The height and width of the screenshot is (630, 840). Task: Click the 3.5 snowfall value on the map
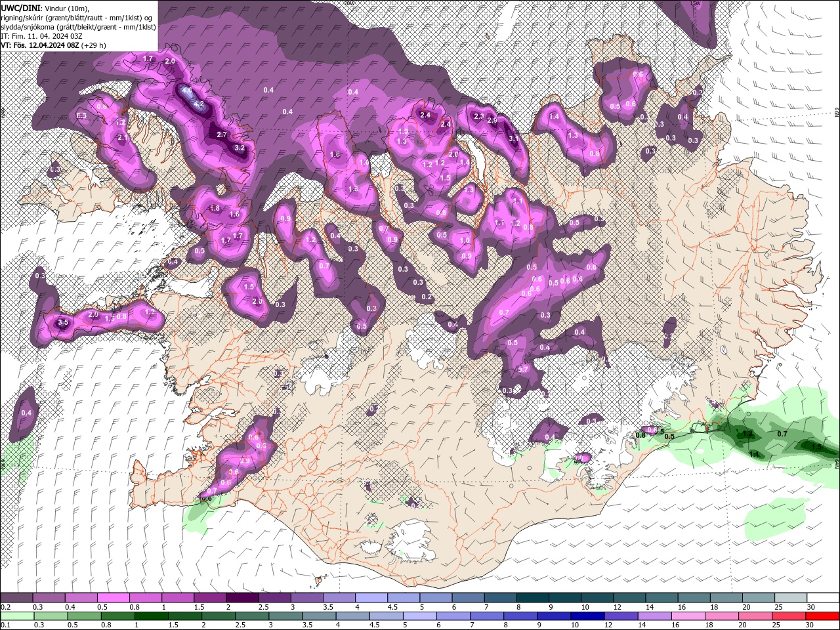point(63,322)
